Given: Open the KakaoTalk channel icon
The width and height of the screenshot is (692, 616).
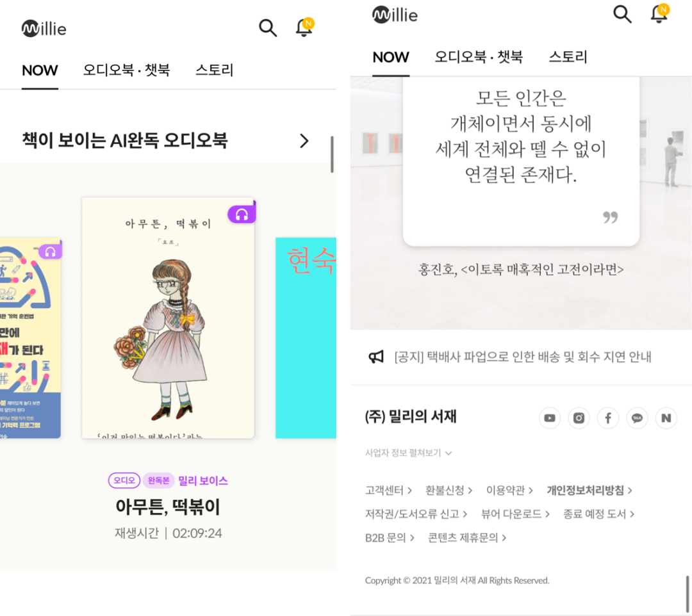Looking at the screenshot, I should 637,417.
